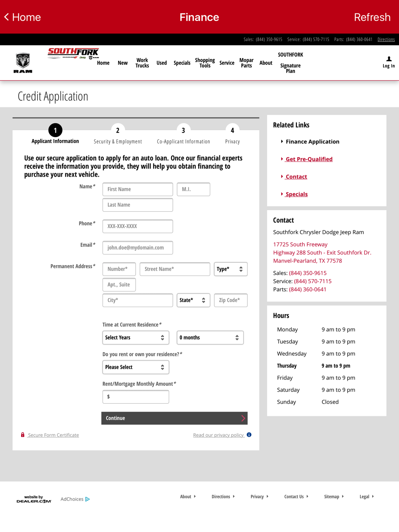Open the RAM logo
This screenshot has height=532, width=399.
click(x=23, y=63)
